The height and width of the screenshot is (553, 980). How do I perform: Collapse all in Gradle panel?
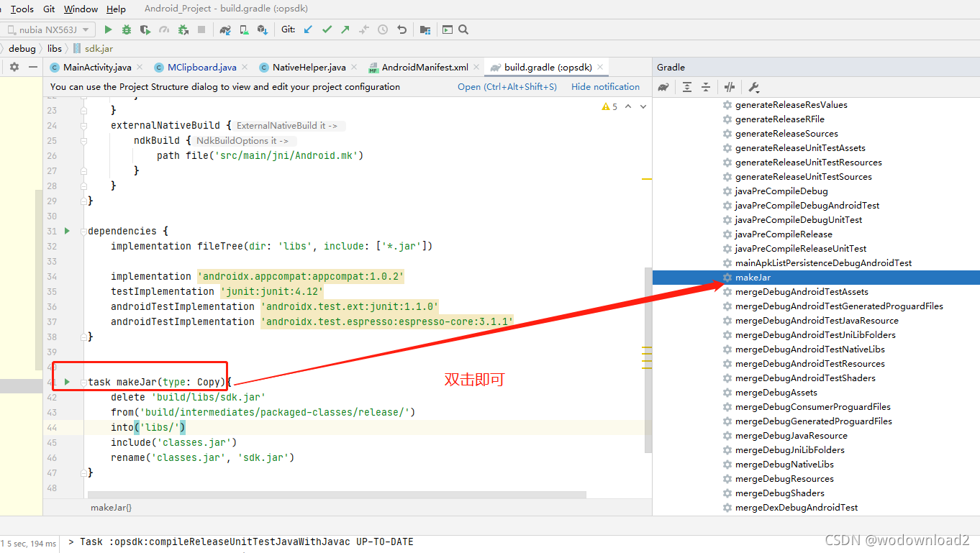pos(706,87)
